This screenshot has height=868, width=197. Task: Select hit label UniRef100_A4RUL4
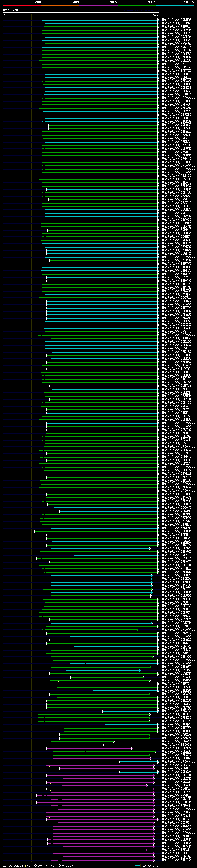pyautogui.click(x=177, y=26)
